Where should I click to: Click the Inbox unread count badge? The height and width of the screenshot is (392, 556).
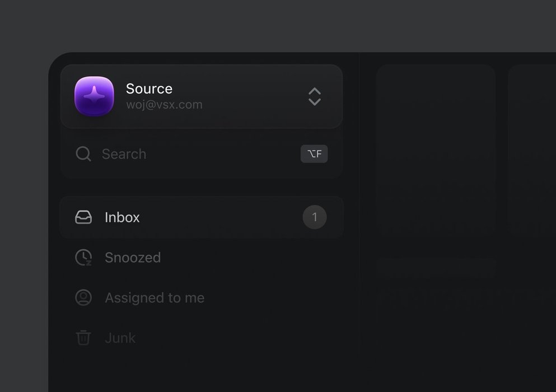[315, 217]
